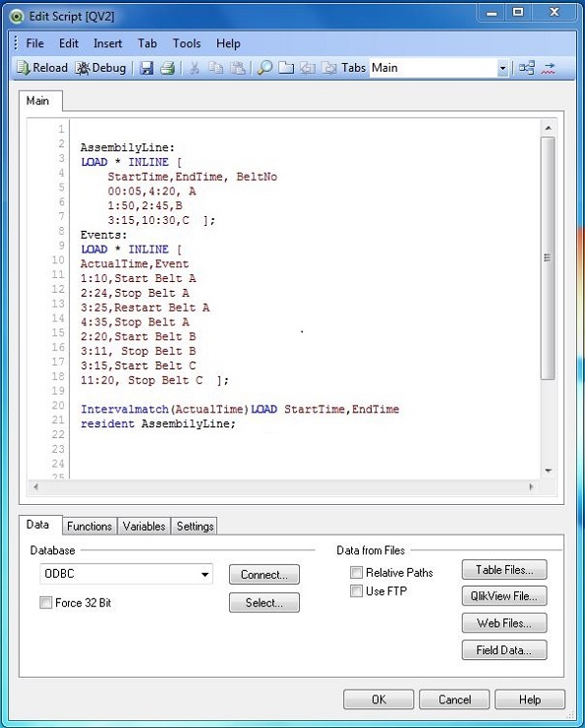
Task: Click the Field Data... button
Action: [x=504, y=650]
